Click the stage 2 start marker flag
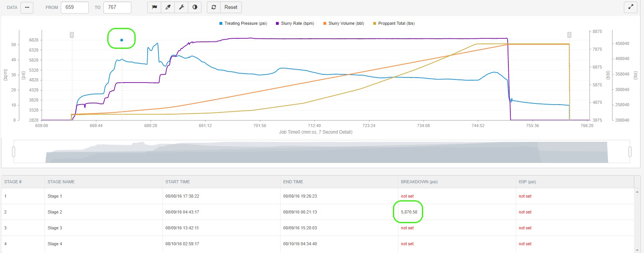 coord(72,35)
